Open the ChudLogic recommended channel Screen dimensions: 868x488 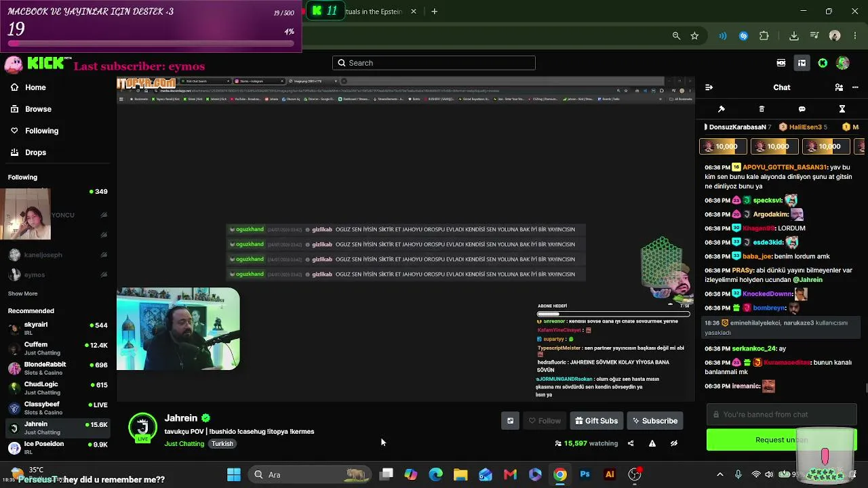pyautogui.click(x=57, y=388)
